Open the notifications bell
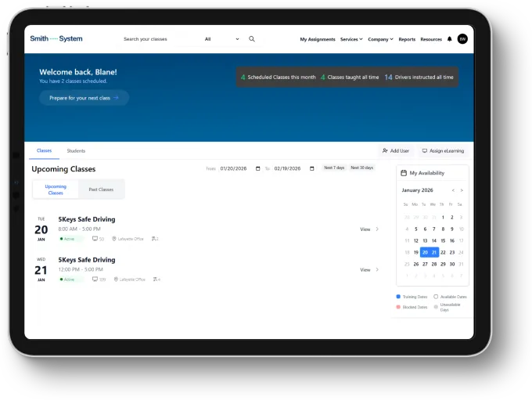 pyautogui.click(x=449, y=39)
